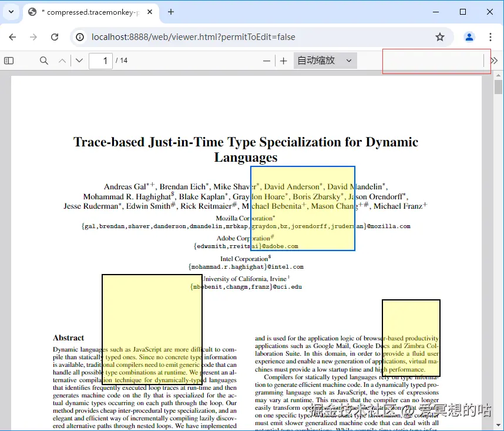The height and width of the screenshot is (431, 504).
Task: Zoom in with the plus button
Action: click(x=284, y=61)
